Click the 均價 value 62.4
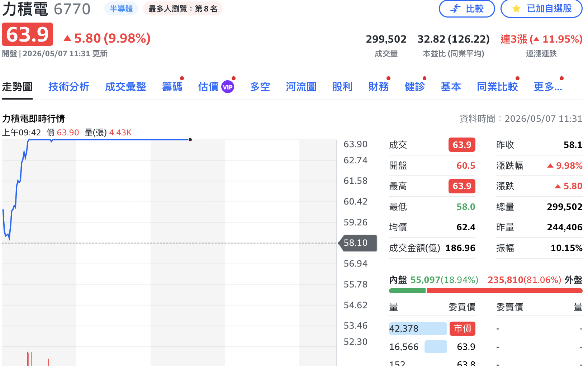 coord(466,227)
